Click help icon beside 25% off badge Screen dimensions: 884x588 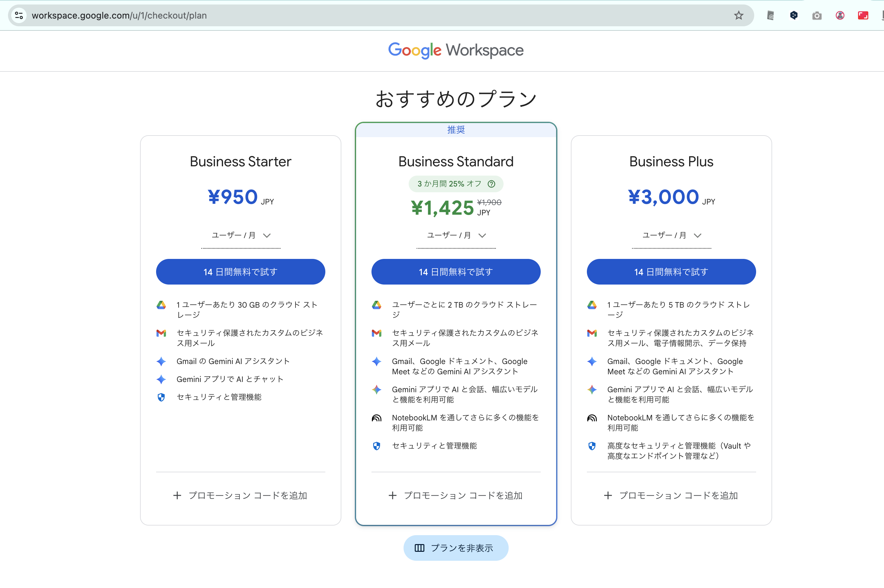click(x=491, y=184)
